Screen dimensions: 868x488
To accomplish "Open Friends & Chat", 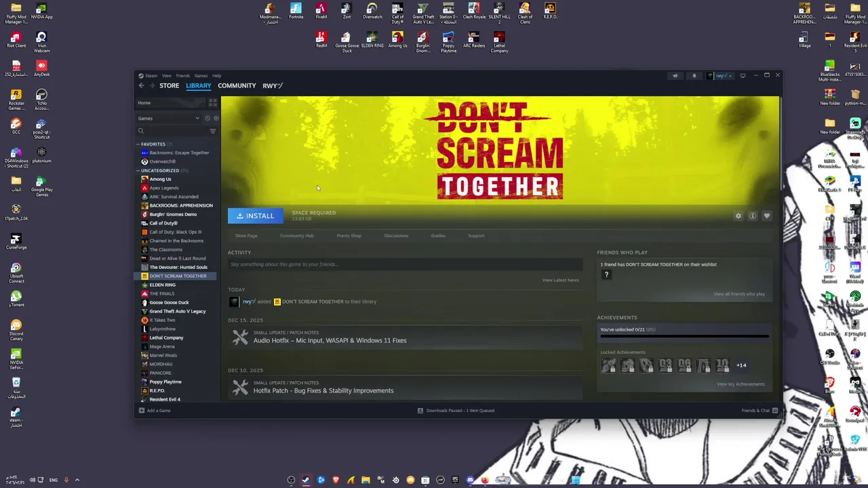I will (x=759, y=411).
